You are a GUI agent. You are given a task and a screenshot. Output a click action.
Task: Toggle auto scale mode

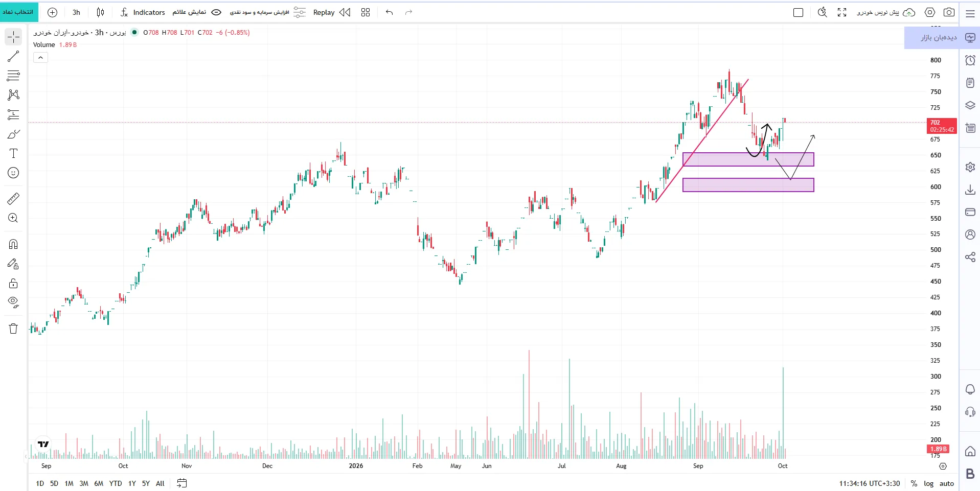pyautogui.click(x=947, y=483)
